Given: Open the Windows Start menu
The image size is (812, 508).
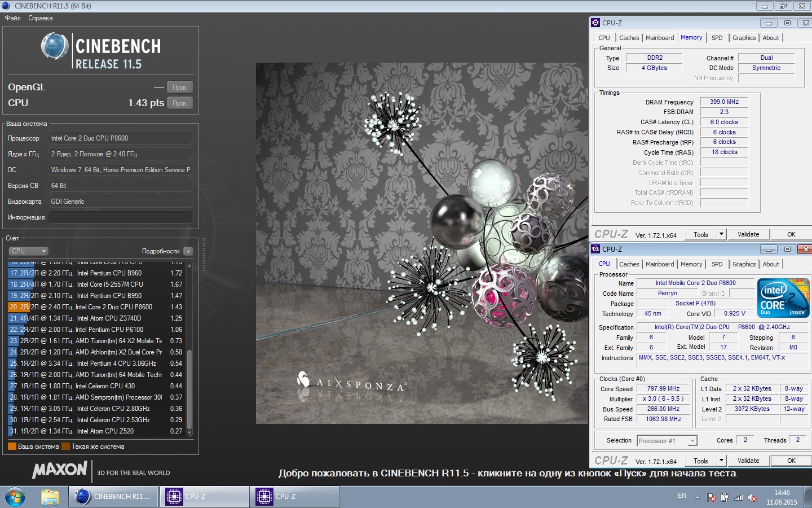Looking at the screenshot, I should pos(15,497).
